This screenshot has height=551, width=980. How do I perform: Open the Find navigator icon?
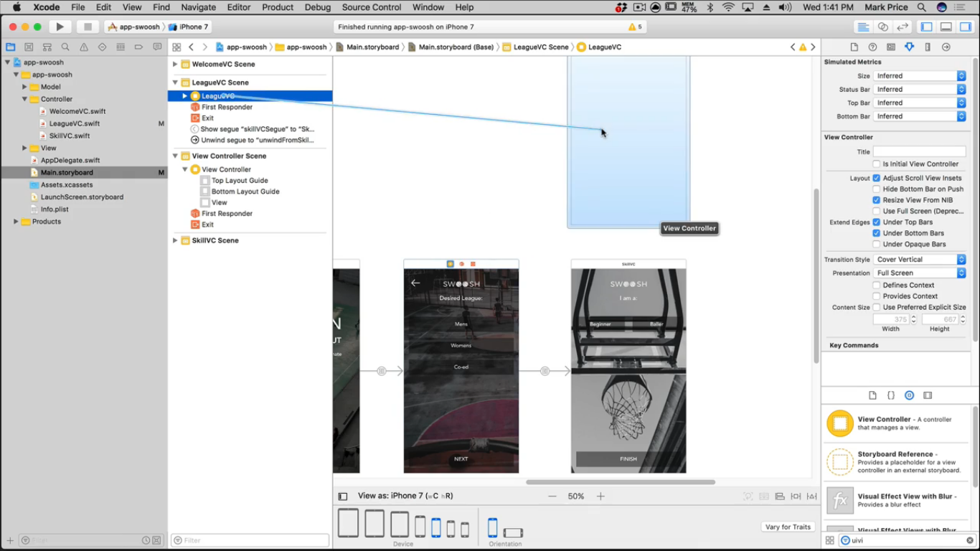pos(65,47)
